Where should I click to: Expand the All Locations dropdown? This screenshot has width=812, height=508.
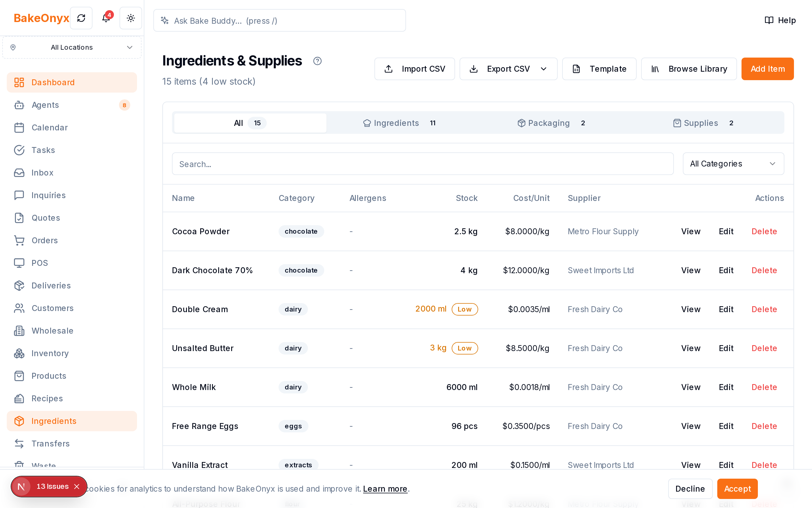click(x=72, y=47)
